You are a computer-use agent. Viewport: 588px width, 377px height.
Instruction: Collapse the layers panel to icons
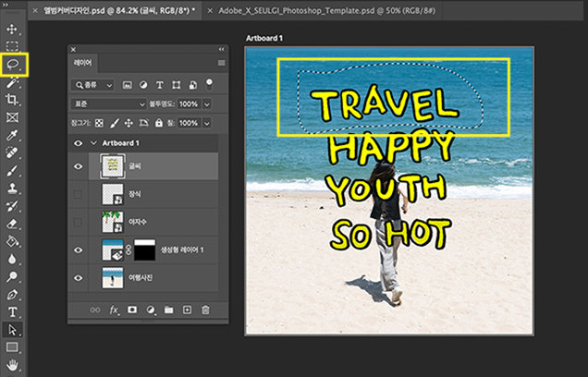(222, 49)
